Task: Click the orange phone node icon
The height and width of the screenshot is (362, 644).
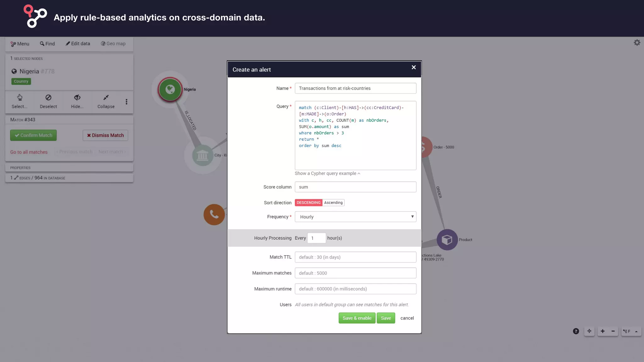Action: (214, 215)
